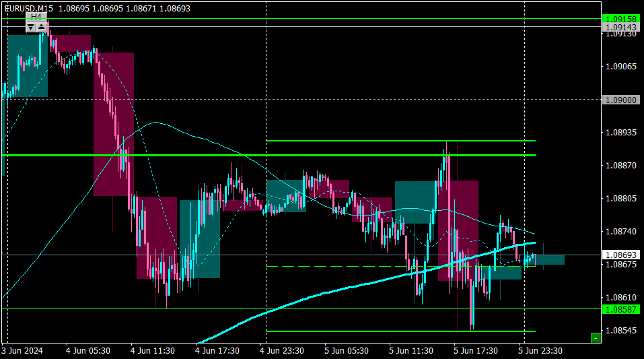The width and height of the screenshot is (644, 359).
Task: Select the 1.08587 green price label
Action: coord(621,309)
